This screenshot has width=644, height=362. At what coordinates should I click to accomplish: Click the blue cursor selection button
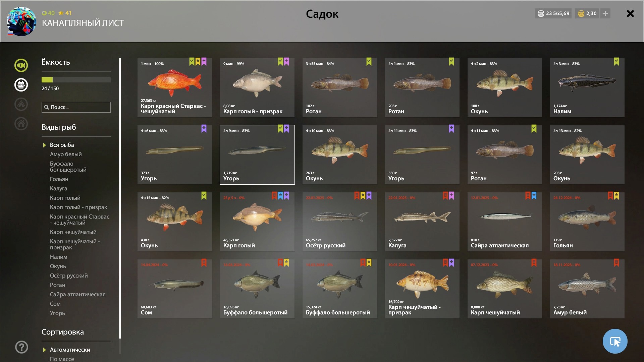[615, 341]
